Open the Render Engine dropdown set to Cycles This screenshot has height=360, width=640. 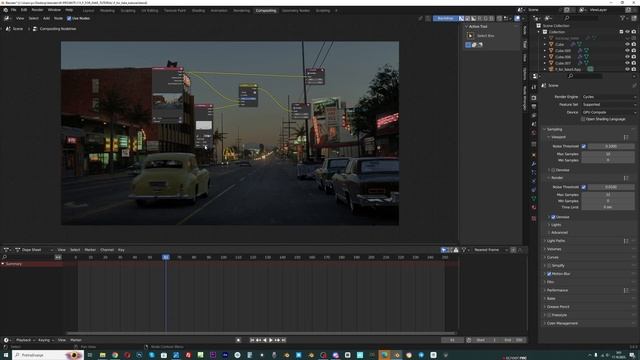tap(609, 97)
